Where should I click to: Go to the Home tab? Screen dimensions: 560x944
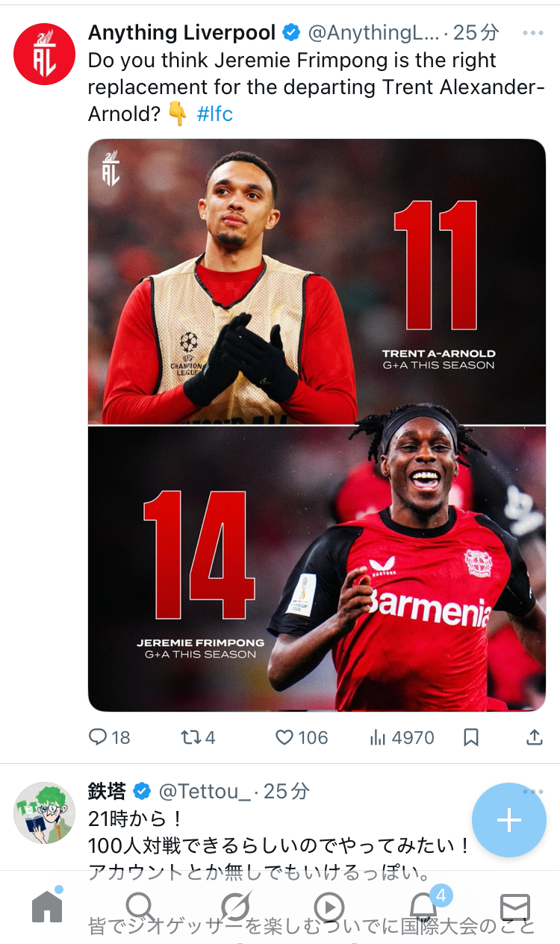47,907
